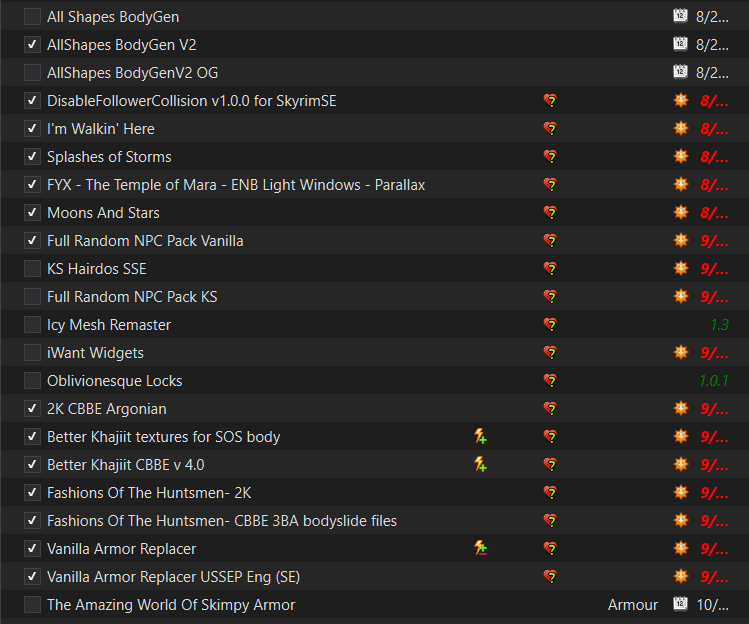This screenshot has height=624, width=749.
Task: Enable Oblivionesque Locks checkbox
Action: [32, 381]
